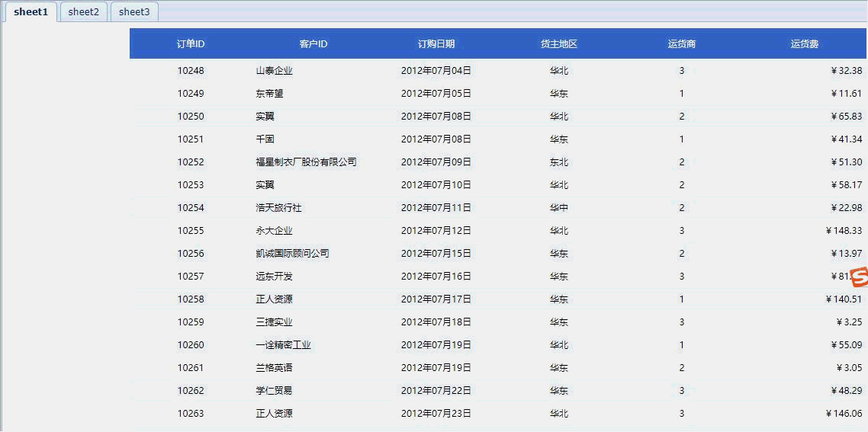Click freight cell ￥140.51
The width and height of the screenshot is (868, 432).
(x=844, y=299)
